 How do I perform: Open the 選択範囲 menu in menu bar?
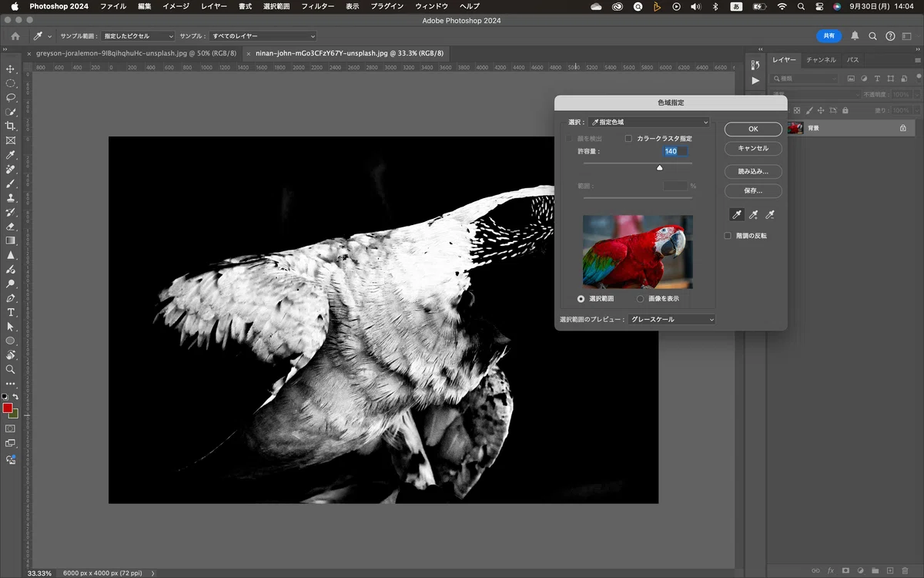[276, 6]
